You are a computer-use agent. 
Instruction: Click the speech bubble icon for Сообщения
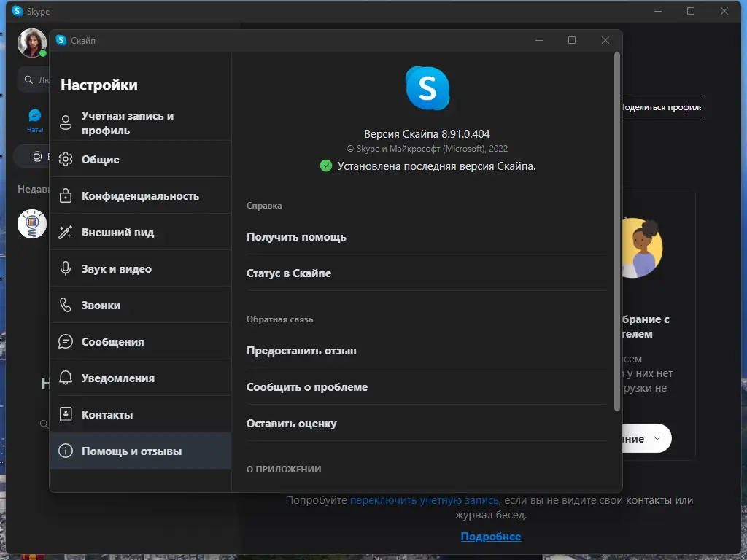tap(64, 341)
